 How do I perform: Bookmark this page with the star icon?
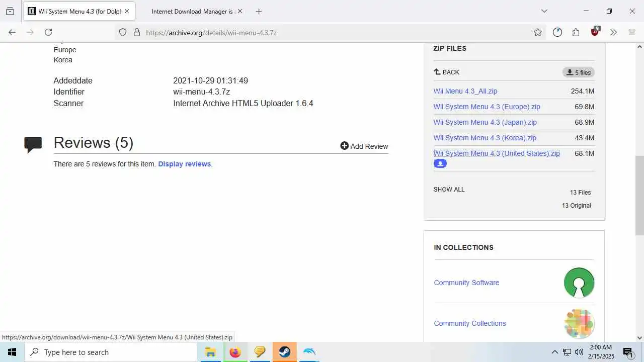[x=538, y=32]
